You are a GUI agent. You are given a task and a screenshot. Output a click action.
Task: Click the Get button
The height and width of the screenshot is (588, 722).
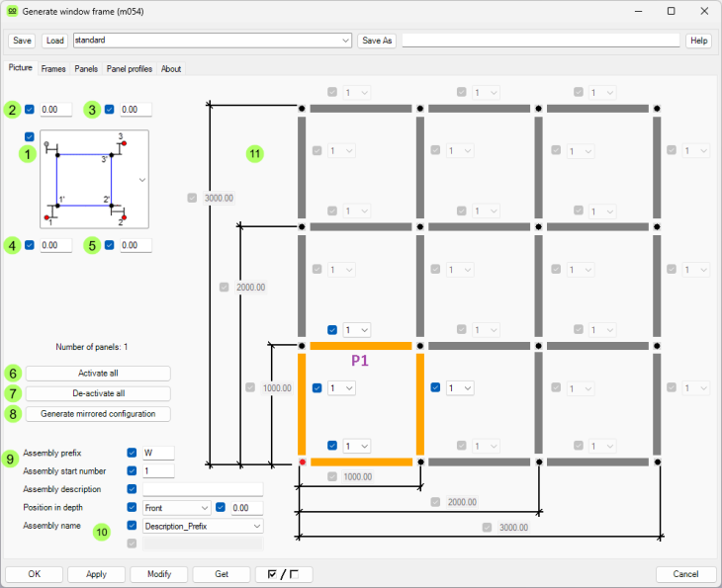click(x=222, y=574)
